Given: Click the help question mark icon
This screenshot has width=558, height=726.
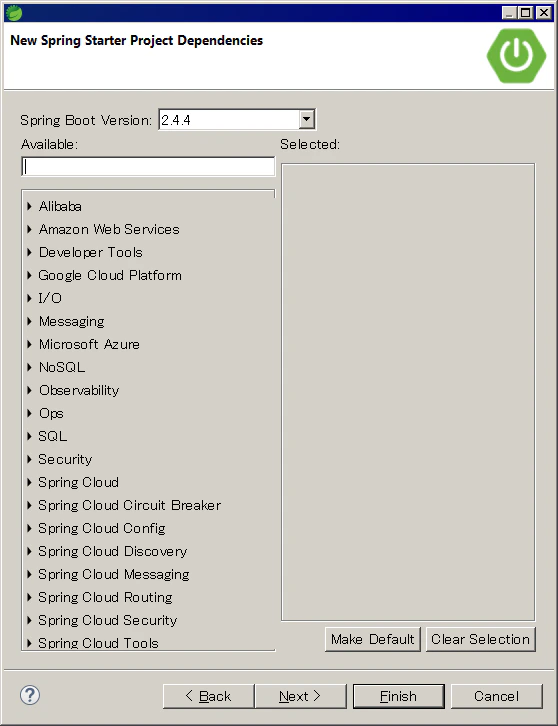Looking at the screenshot, I should (30, 695).
